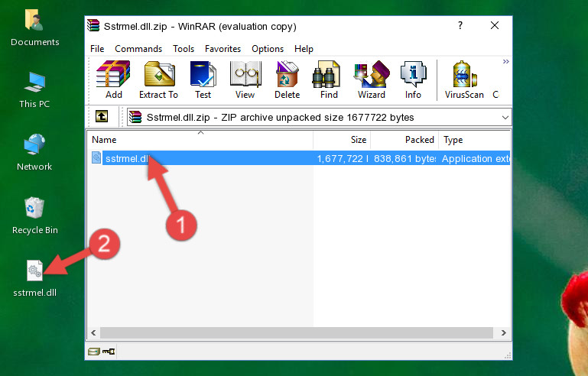Open the Help menu
Viewport: 588px width, 376px height.
[x=304, y=49]
